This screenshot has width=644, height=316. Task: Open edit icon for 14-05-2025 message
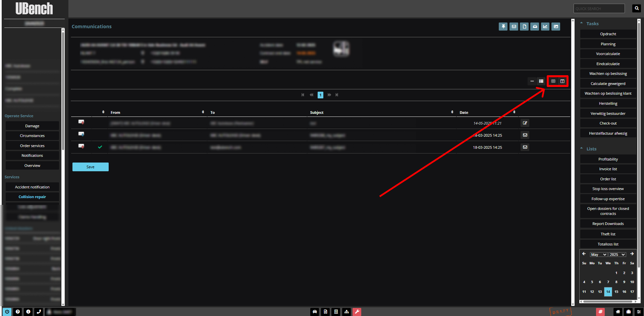click(525, 123)
